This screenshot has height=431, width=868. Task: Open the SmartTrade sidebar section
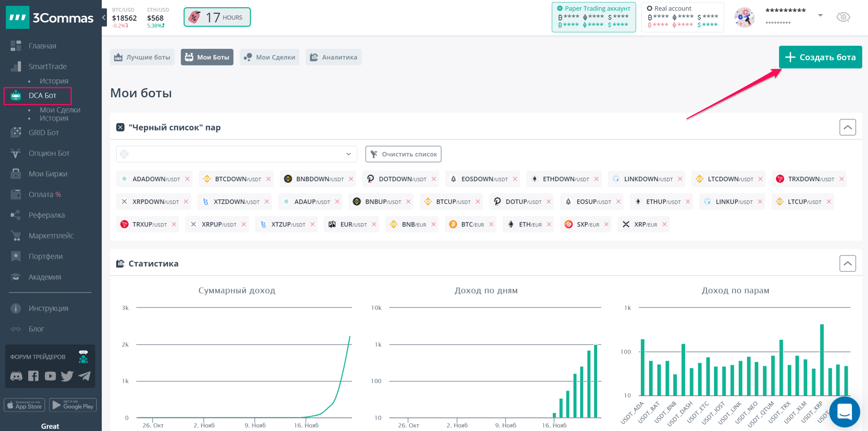pos(47,66)
